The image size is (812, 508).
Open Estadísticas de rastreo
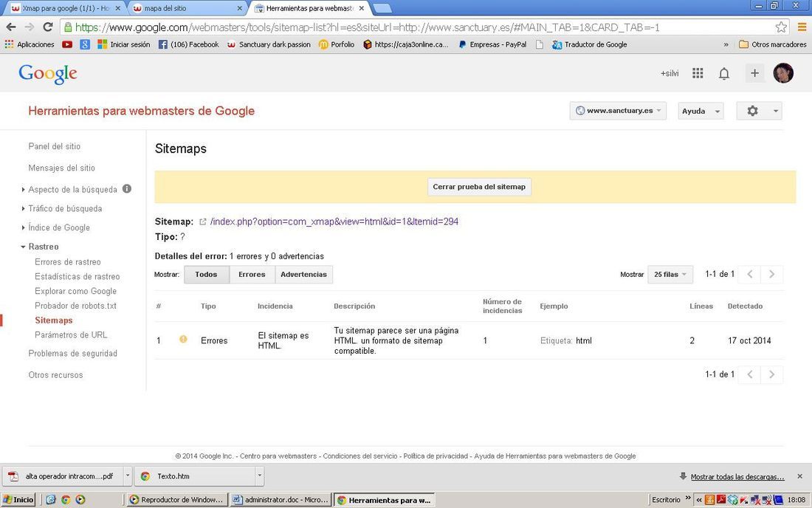[78, 277]
